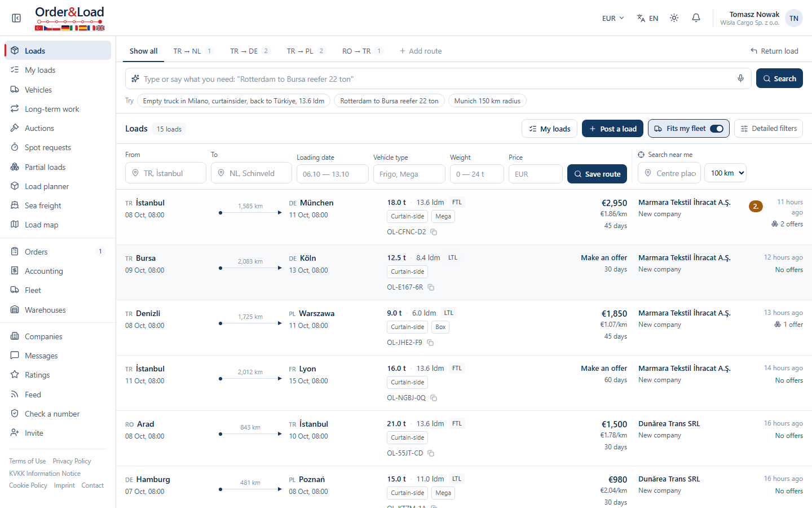Screen dimensions: 812x508
Task: Toggle the Fits my fleet switch
Action: (x=716, y=129)
